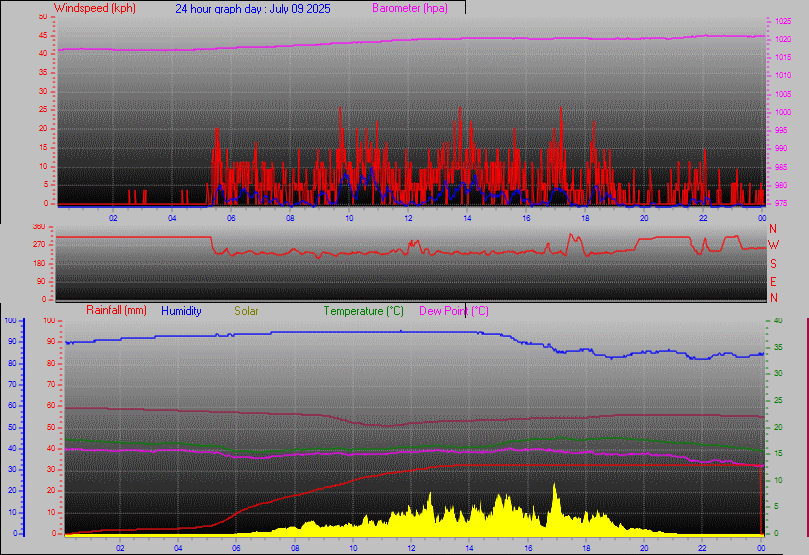
Task: Select the "Solar" legend label
Action: point(246,311)
